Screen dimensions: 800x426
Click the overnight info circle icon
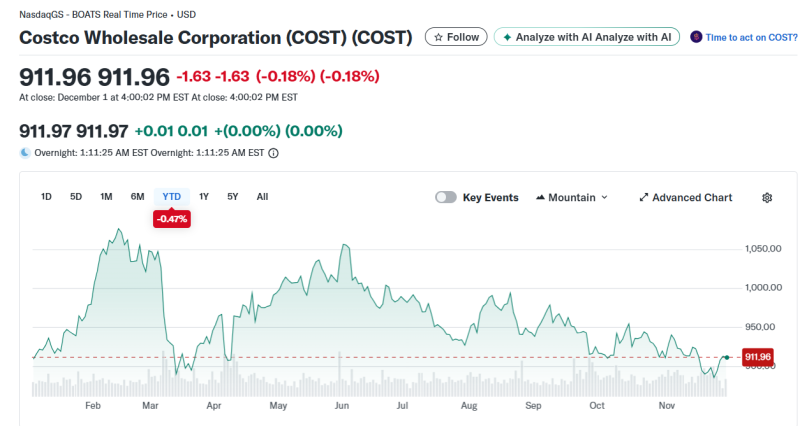pos(273,153)
